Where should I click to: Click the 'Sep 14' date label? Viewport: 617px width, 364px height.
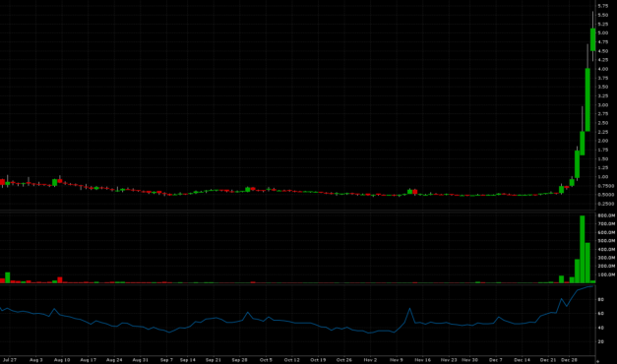[188, 360]
